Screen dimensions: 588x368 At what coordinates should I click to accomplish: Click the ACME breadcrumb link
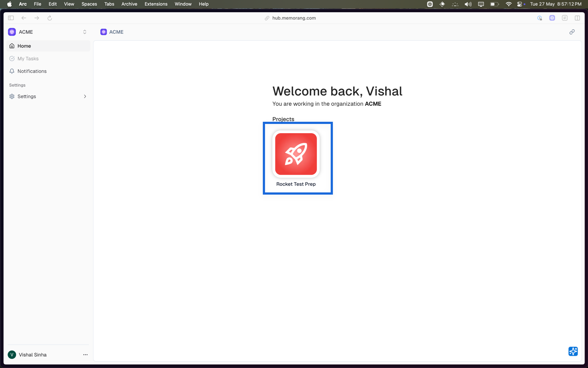(x=116, y=32)
